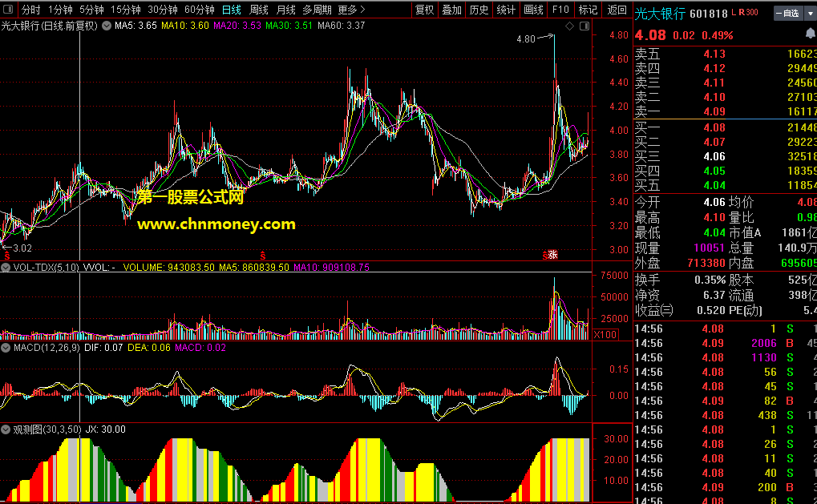
Task: Switch to 分时 intraday chart
Action: (x=30, y=10)
